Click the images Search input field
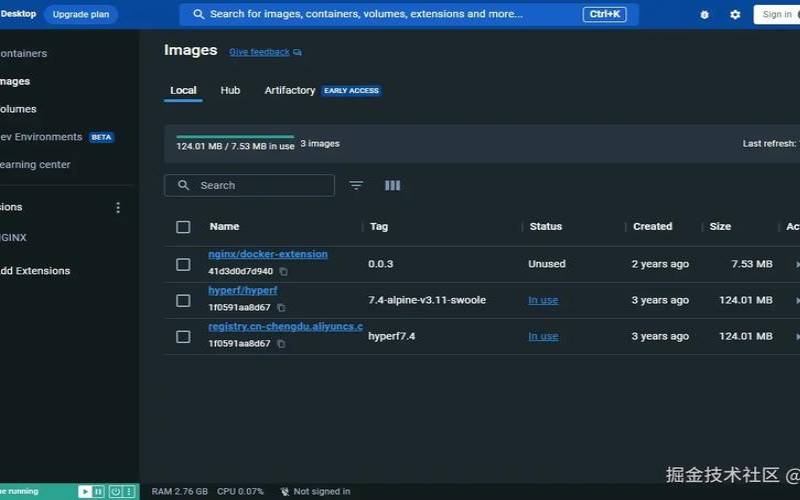 point(249,185)
